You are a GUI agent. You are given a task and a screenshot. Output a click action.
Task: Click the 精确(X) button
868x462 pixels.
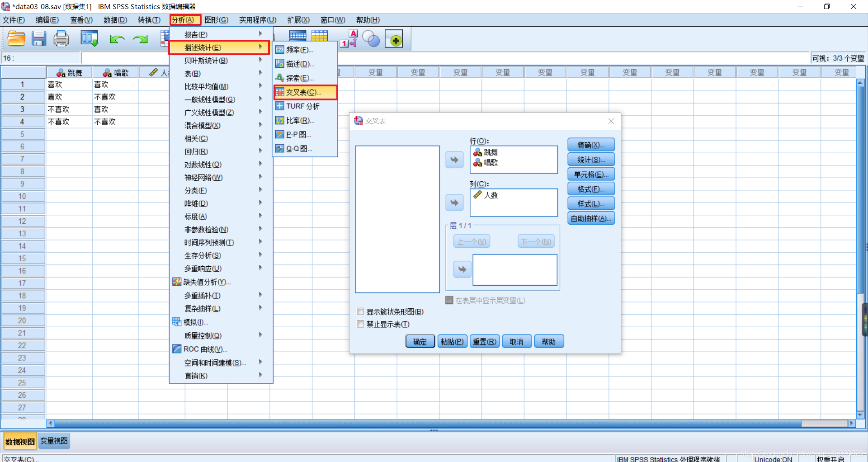coord(591,145)
